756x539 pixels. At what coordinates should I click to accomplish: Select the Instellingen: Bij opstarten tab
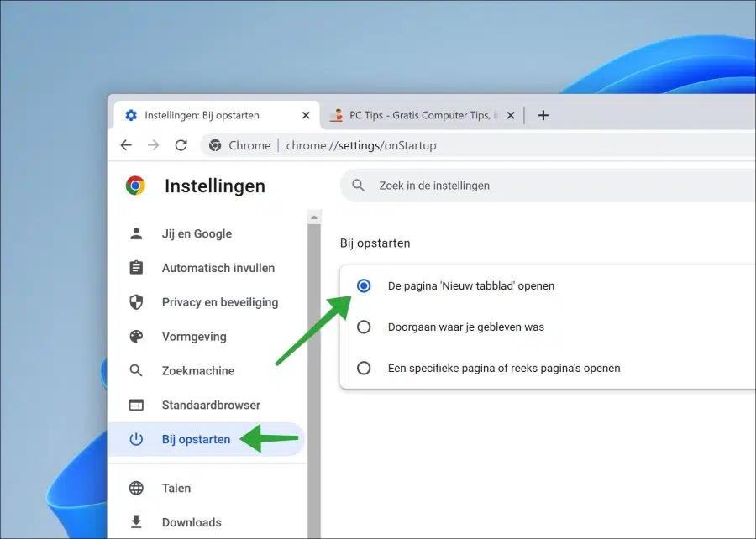coord(217,115)
